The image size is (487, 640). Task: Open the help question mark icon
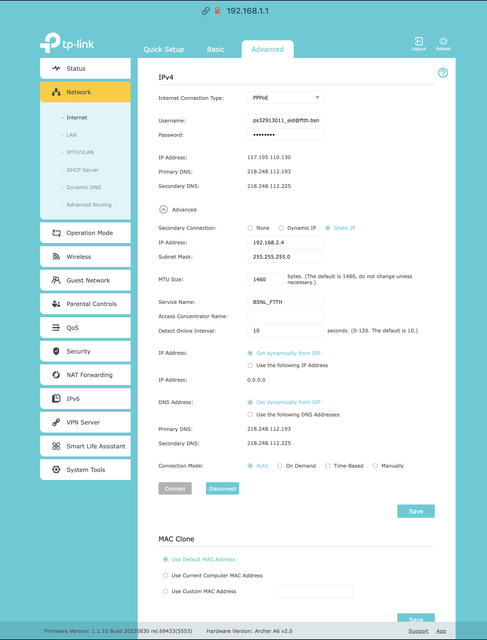pos(443,73)
